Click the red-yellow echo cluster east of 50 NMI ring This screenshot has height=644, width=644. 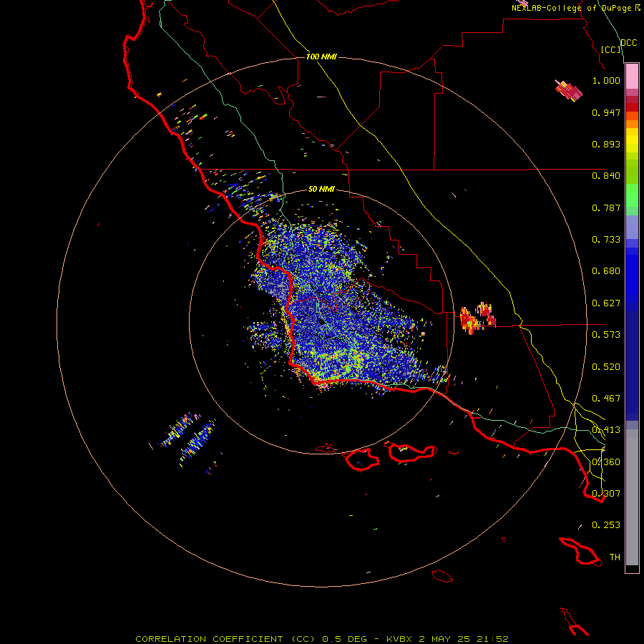point(478,318)
